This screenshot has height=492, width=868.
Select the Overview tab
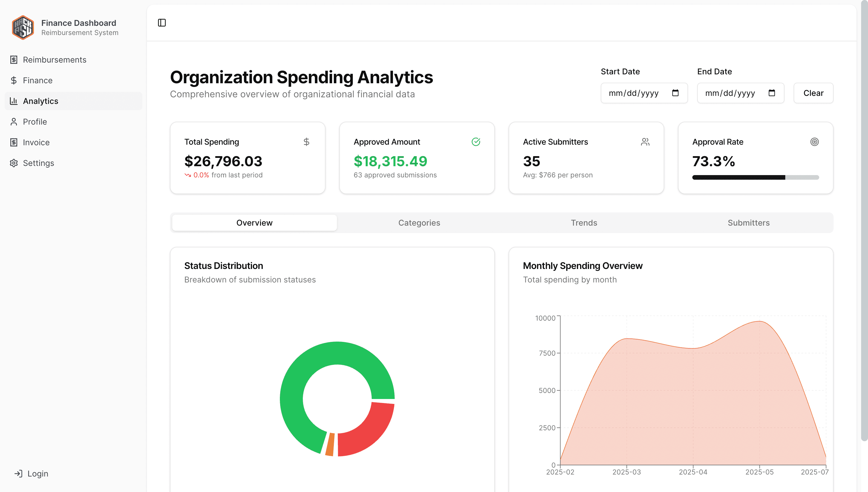coord(254,223)
